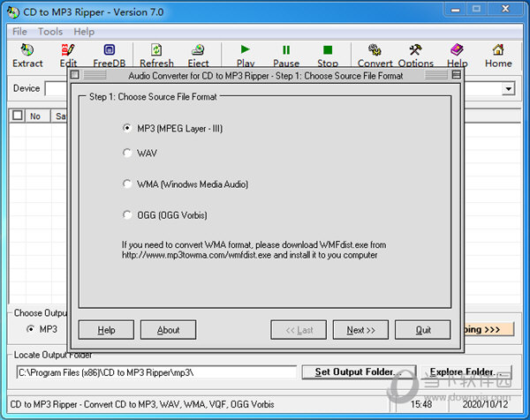Open the File menu
The image size is (530, 420).
point(19,32)
